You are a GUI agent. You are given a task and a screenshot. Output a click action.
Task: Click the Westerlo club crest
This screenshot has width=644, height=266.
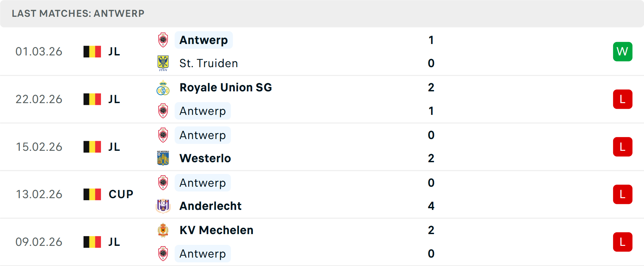pos(163,158)
